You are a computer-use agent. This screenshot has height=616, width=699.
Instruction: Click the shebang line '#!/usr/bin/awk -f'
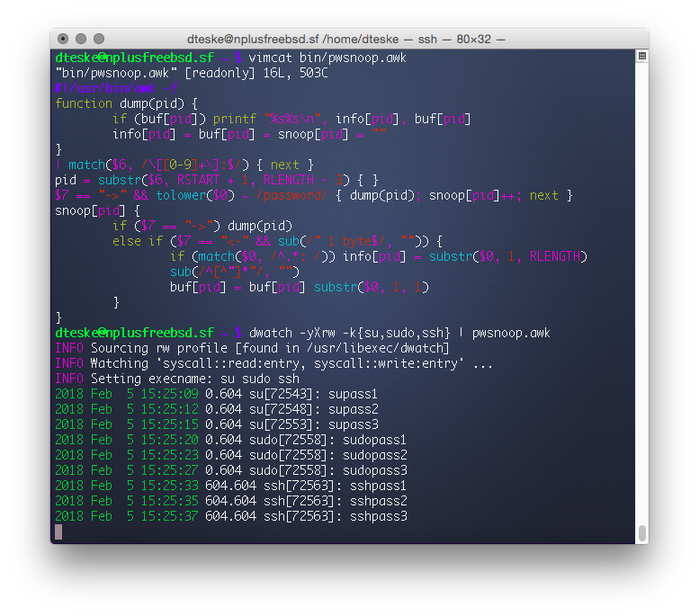click(116, 88)
